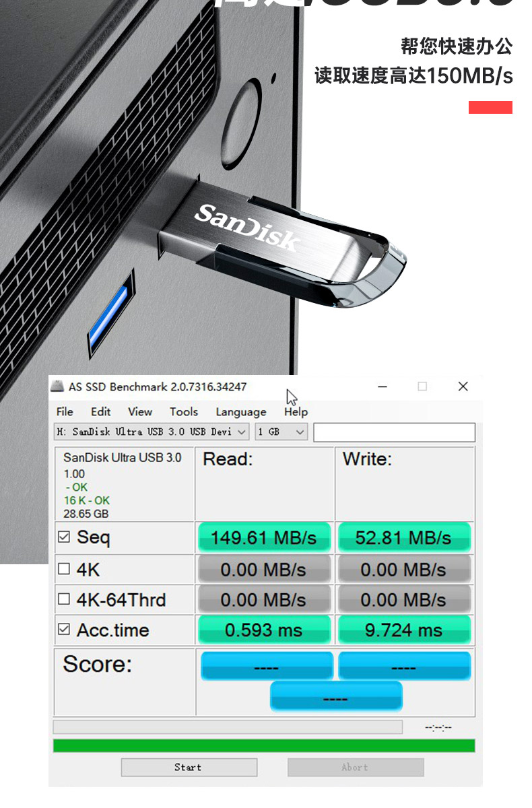
Task: Click the 28.65 GB capacity text
Action: click(86, 514)
